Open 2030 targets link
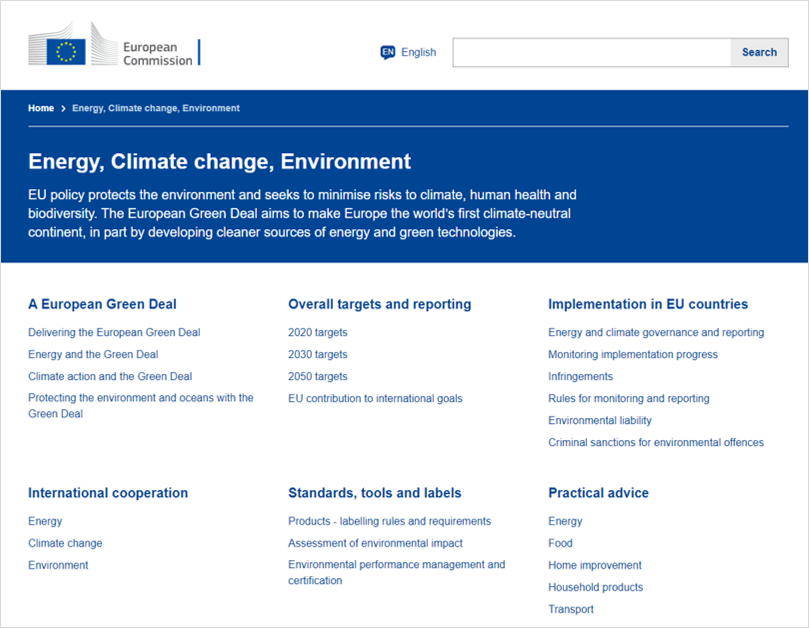The width and height of the screenshot is (809, 628). 318,355
